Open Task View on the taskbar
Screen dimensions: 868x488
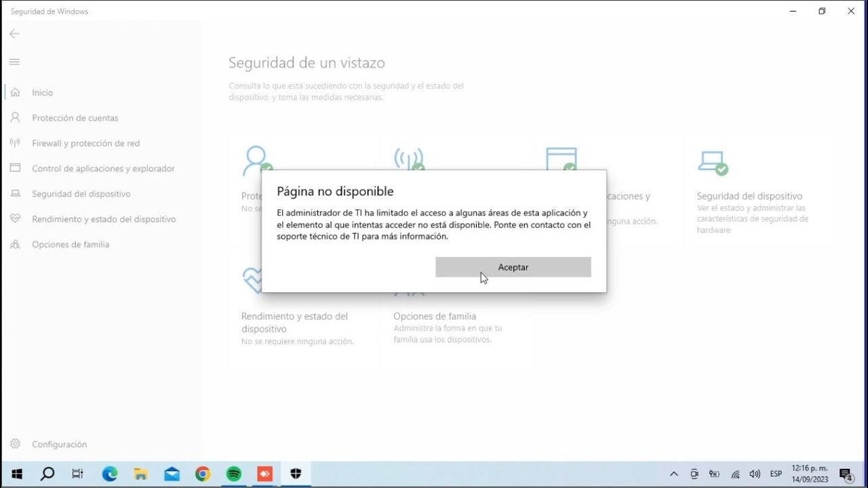point(78,474)
